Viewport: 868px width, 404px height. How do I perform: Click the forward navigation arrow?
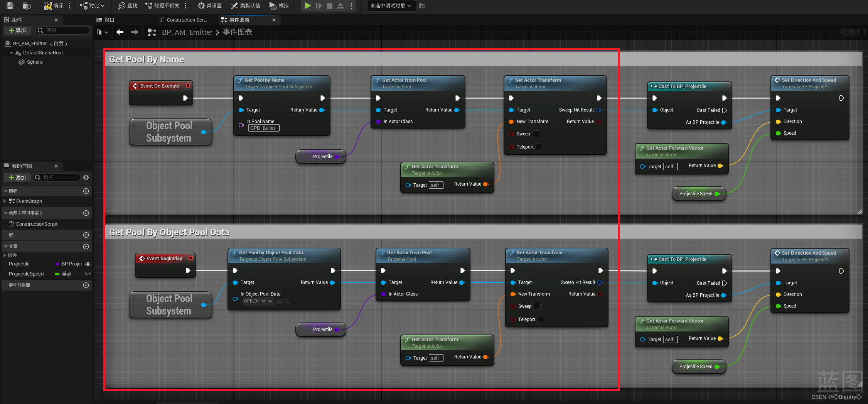135,32
